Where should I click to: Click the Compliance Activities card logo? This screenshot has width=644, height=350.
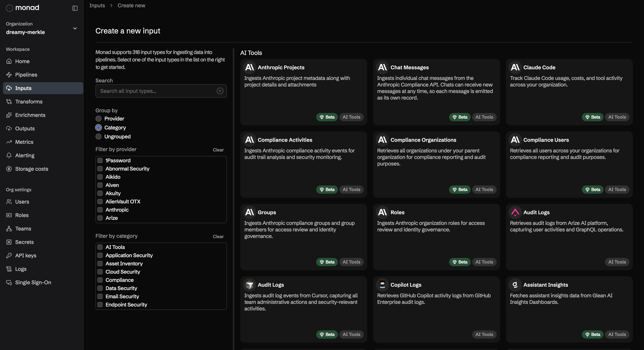(249, 140)
